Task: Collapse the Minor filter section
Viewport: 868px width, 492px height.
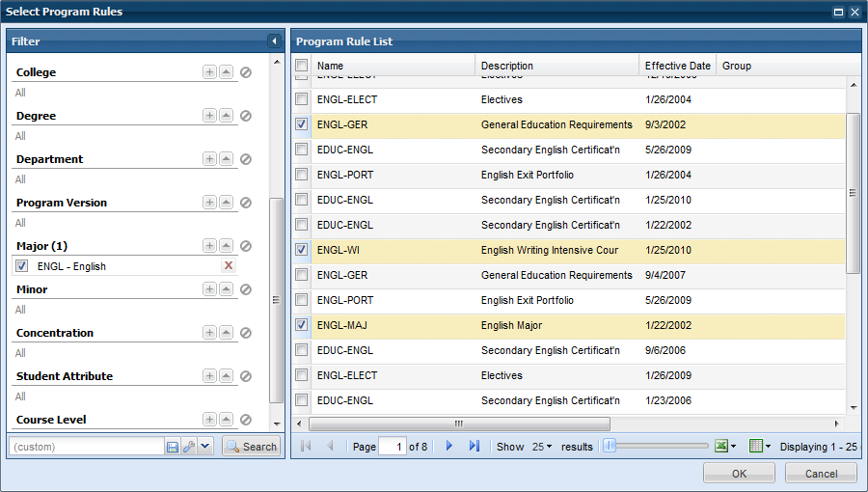Action: tap(226, 289)
